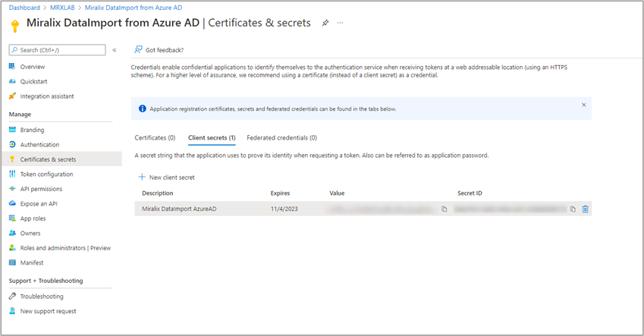
Task: Click the Secret ID column header
Action: [x=470, y=193]
